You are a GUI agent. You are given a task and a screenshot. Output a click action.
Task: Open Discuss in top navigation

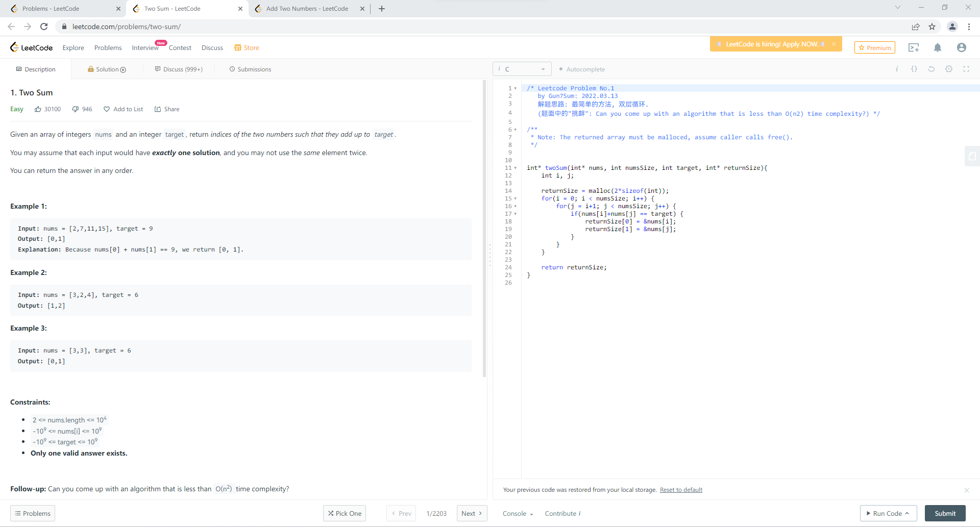[212, 48]
